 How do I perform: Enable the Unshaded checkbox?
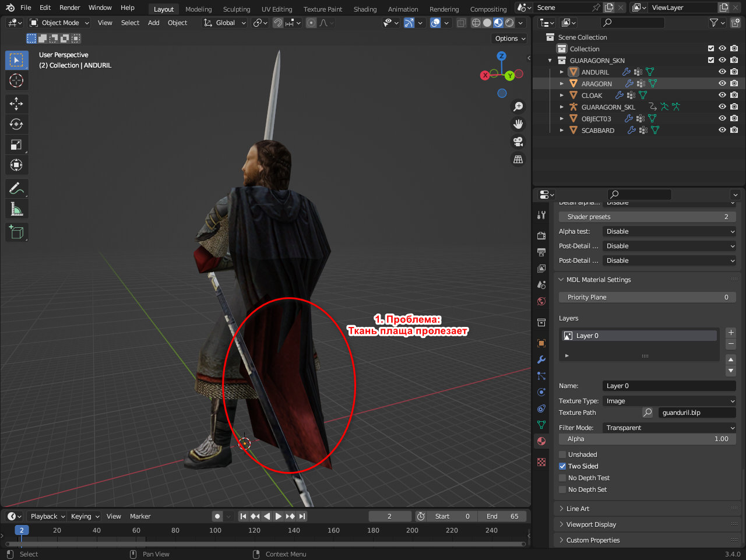tap(562, 455)
